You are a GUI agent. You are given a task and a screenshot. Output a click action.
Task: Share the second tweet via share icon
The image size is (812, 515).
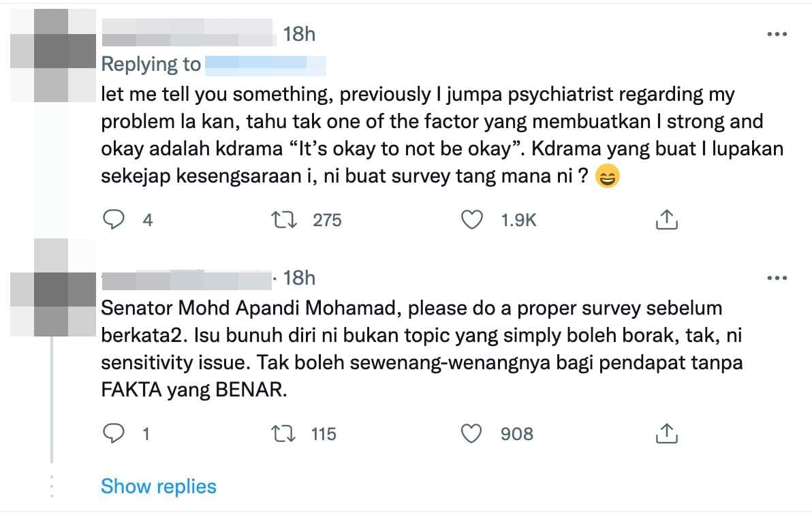[666, 434]
